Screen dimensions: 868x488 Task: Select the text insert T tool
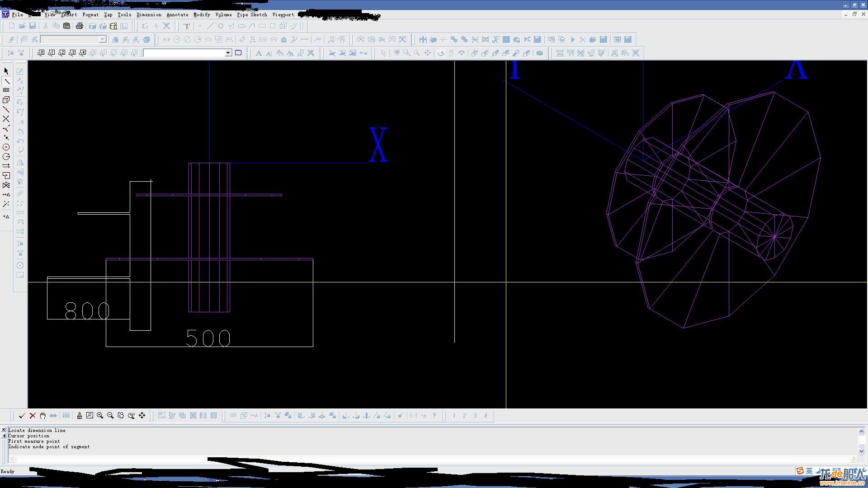tap(186, 26)
